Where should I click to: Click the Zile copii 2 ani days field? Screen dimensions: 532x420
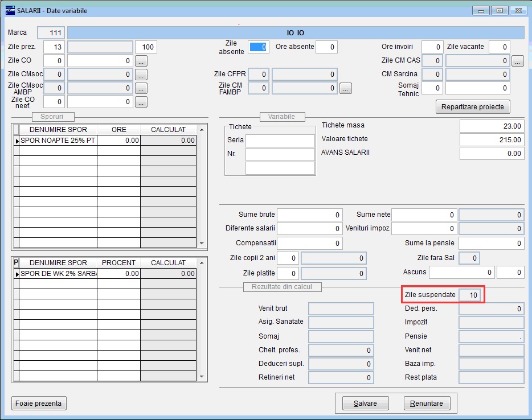coord(288,258)
